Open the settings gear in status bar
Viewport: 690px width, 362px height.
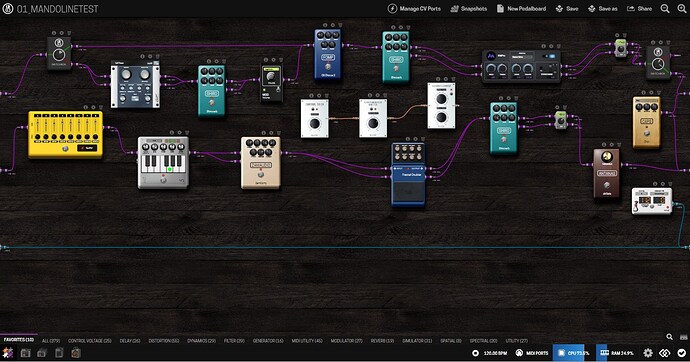(648, 353)
